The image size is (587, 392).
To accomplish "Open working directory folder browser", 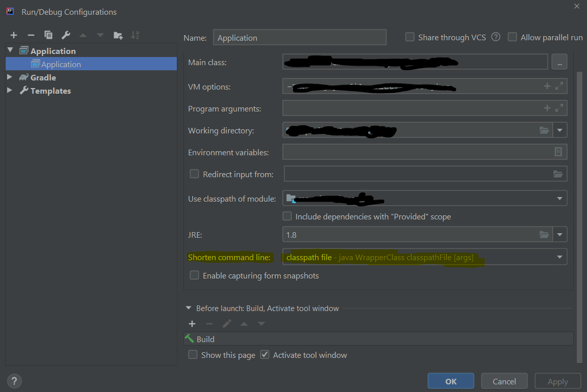I will 544,130.
